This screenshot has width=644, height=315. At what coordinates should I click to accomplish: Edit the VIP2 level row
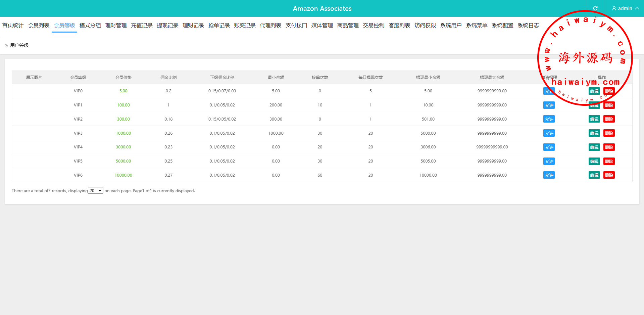tap(594, 119)
